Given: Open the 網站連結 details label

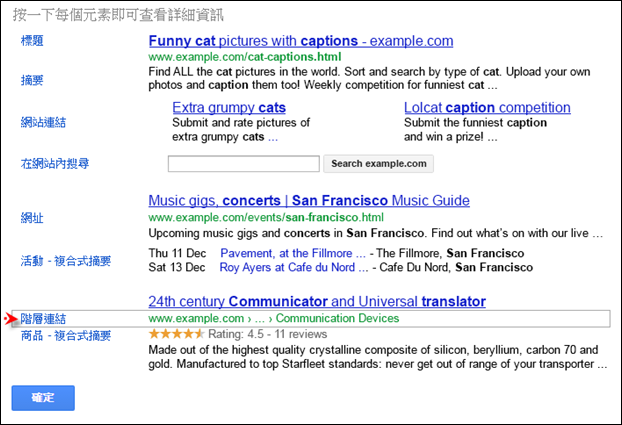Looking at the screenshot, I should click(43, 122).
